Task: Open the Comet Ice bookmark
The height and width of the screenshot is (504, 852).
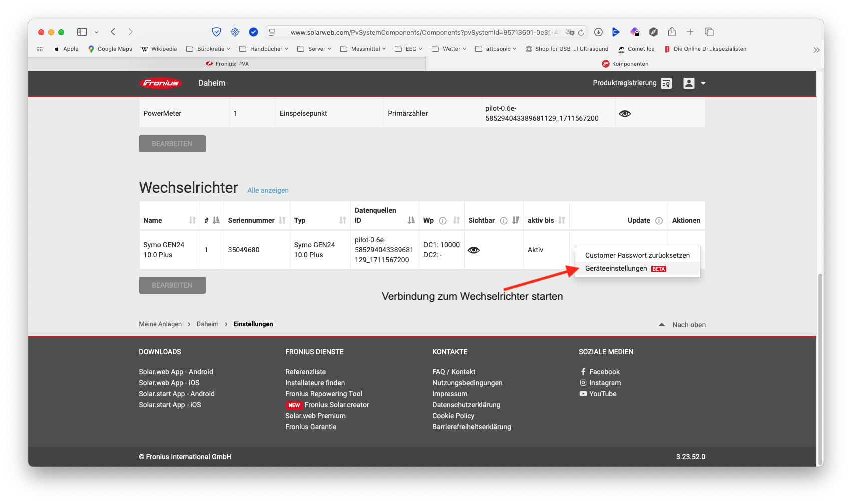Action: click(x=636, y=49)
